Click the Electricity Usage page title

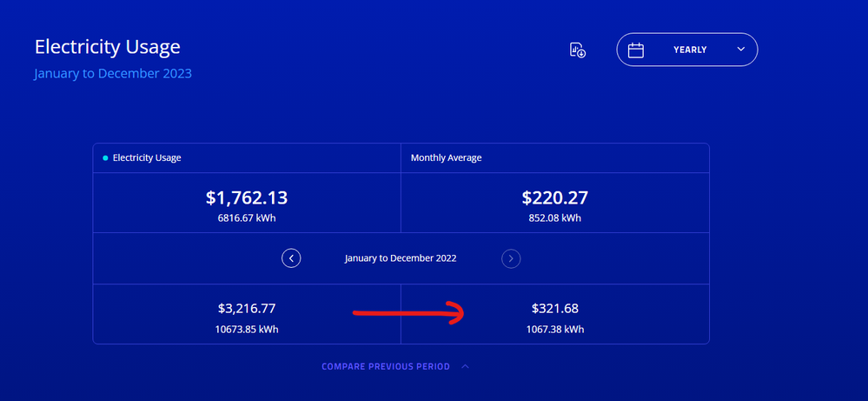(108, 47)
